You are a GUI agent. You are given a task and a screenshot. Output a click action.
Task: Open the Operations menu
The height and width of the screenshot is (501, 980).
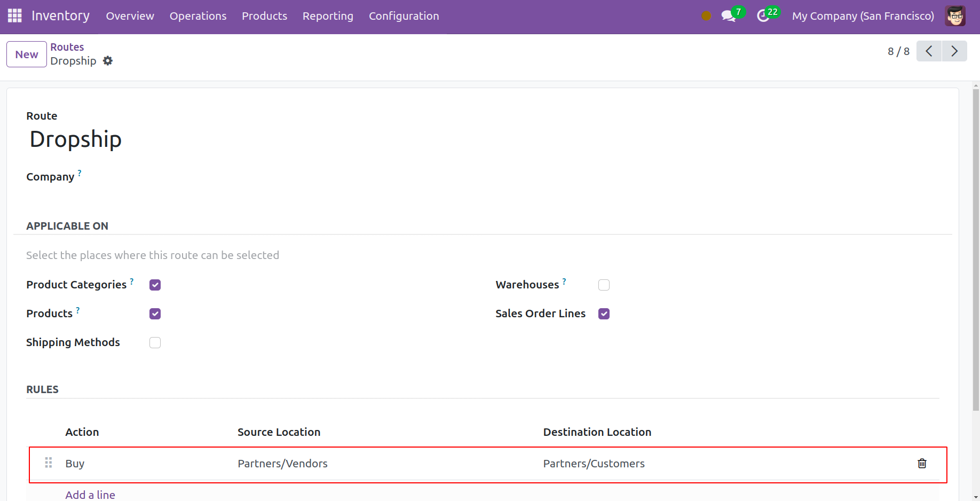[x=198, y=16]
